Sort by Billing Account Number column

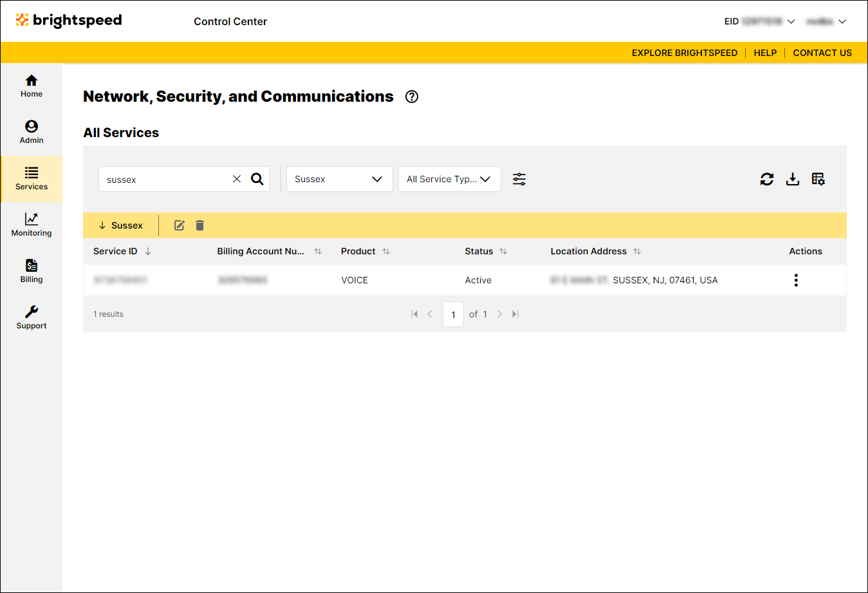pyautogui.click(x=318, y=251)
